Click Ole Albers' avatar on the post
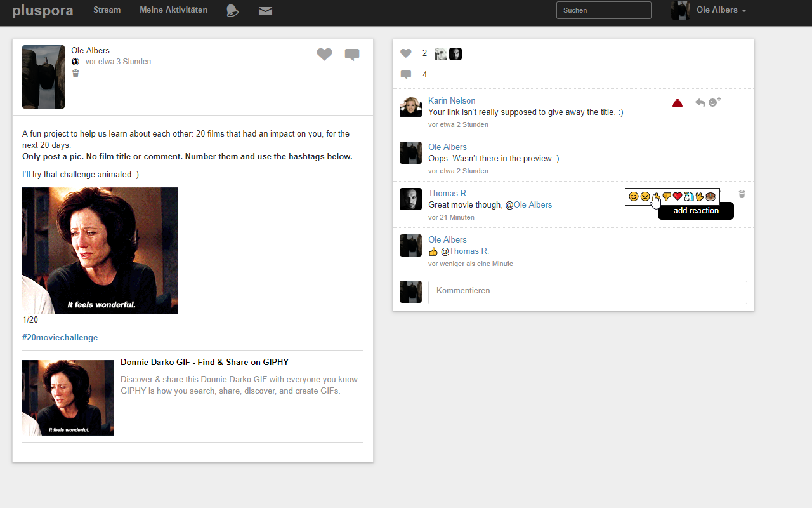 [43, 77]
